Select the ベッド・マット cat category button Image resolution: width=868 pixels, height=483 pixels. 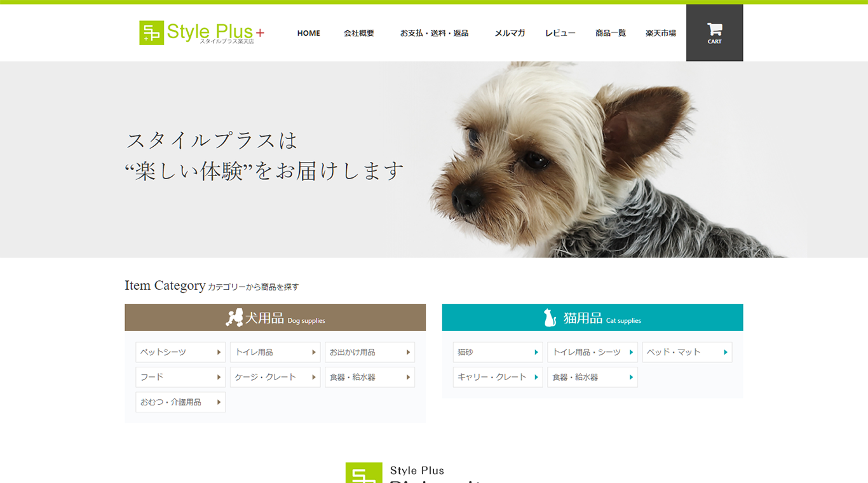pyautogui.click(x=687, y=352)
